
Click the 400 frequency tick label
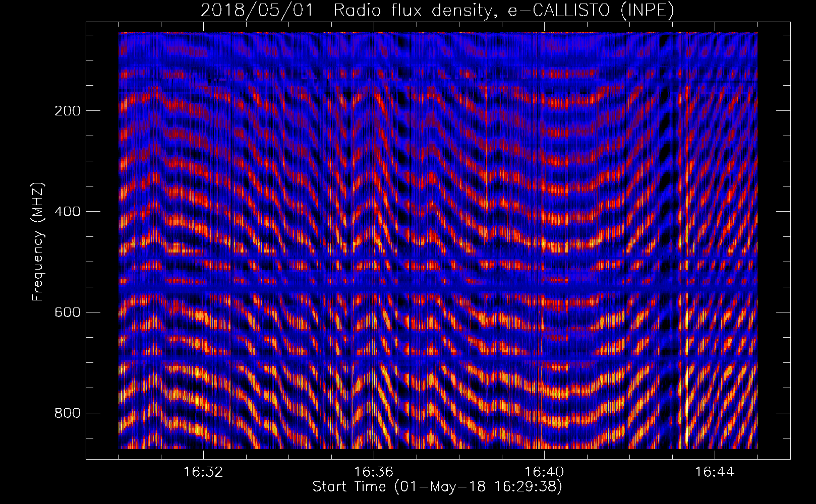coord(67,212)
